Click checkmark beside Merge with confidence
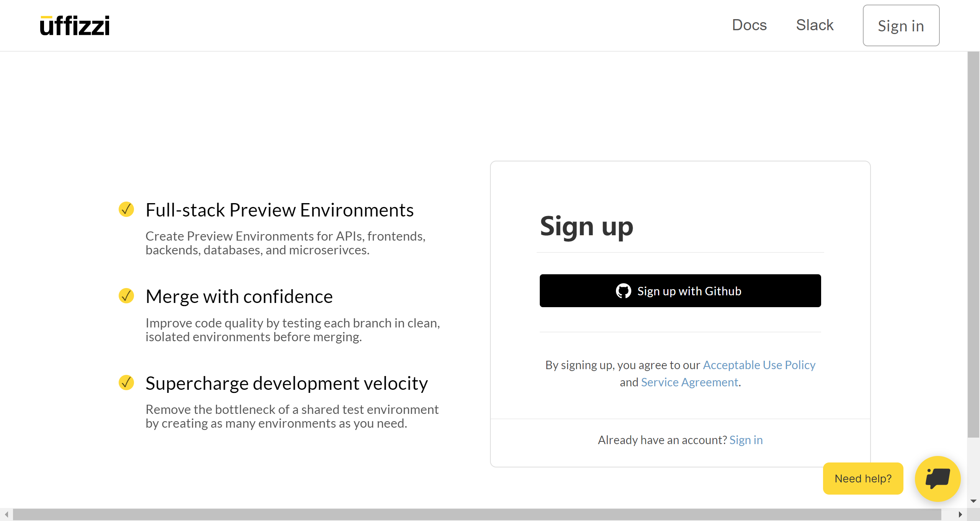 (126, 296)
